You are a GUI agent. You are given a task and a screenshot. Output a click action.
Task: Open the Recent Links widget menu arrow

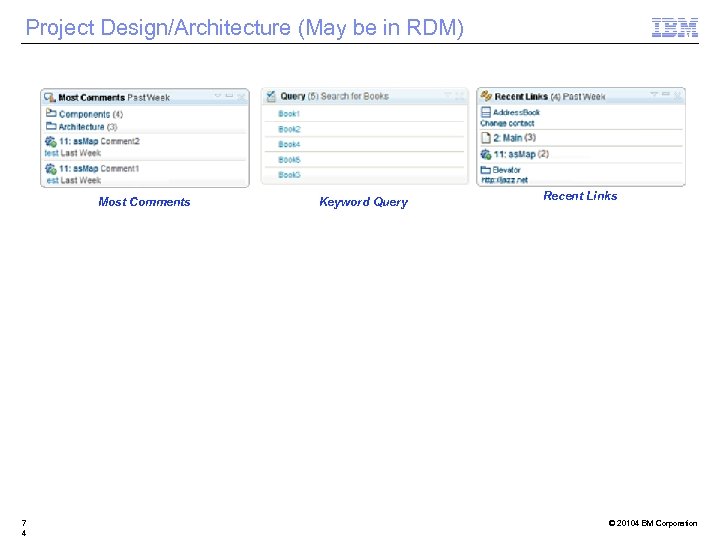(x=654, y=94)
